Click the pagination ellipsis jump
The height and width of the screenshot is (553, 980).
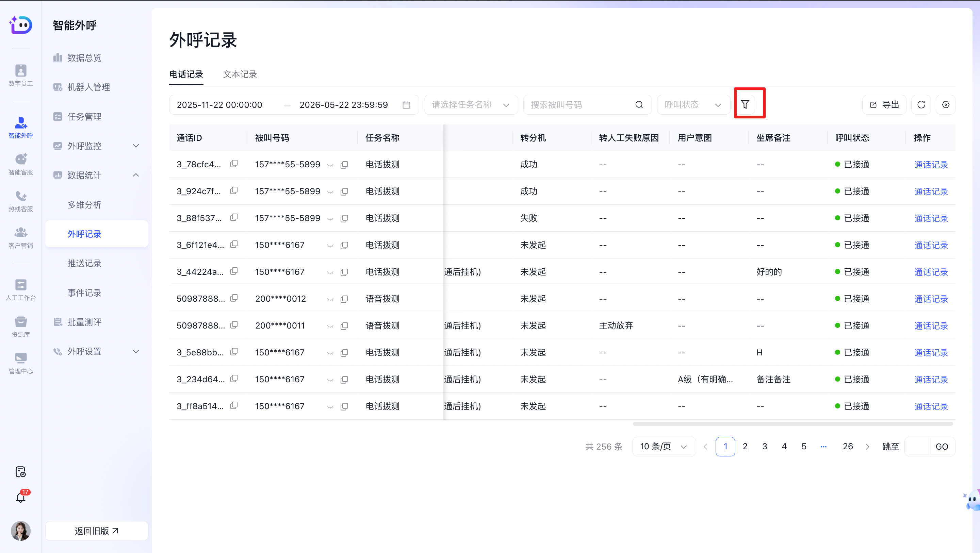click(823, 447)
